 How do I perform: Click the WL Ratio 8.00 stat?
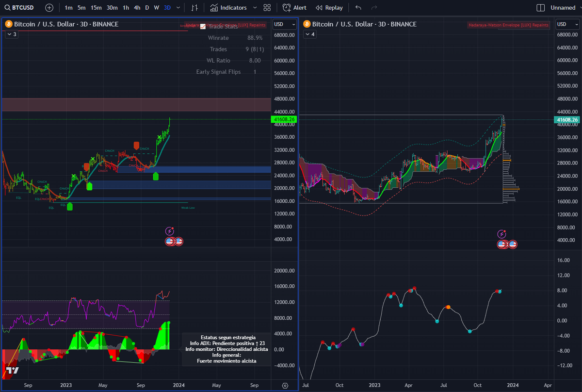coord(233,61)
